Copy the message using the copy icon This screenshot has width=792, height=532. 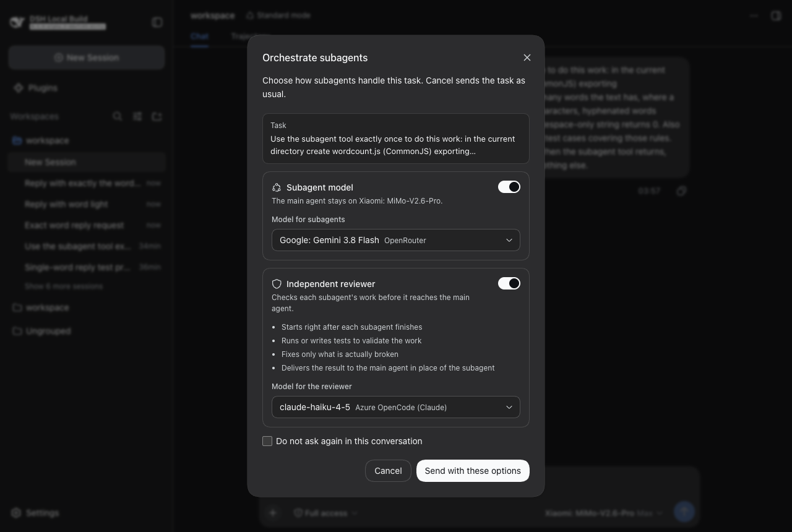point(681,191)
